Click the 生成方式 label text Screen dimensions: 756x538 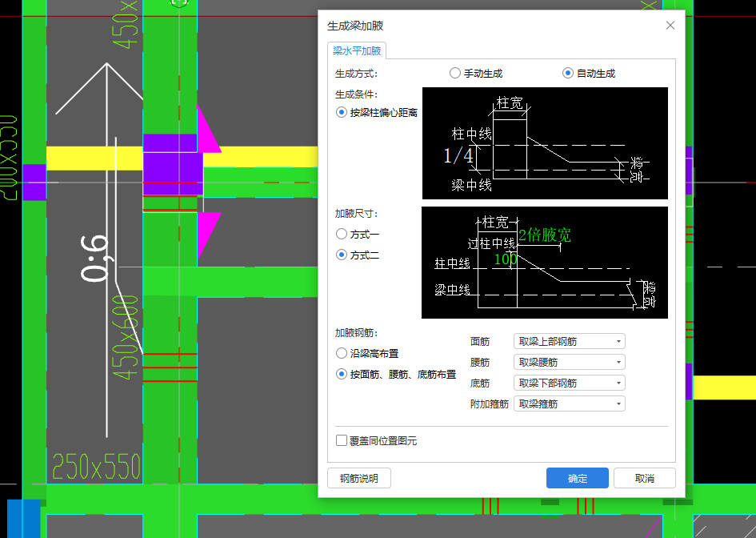tap(356, 74)
